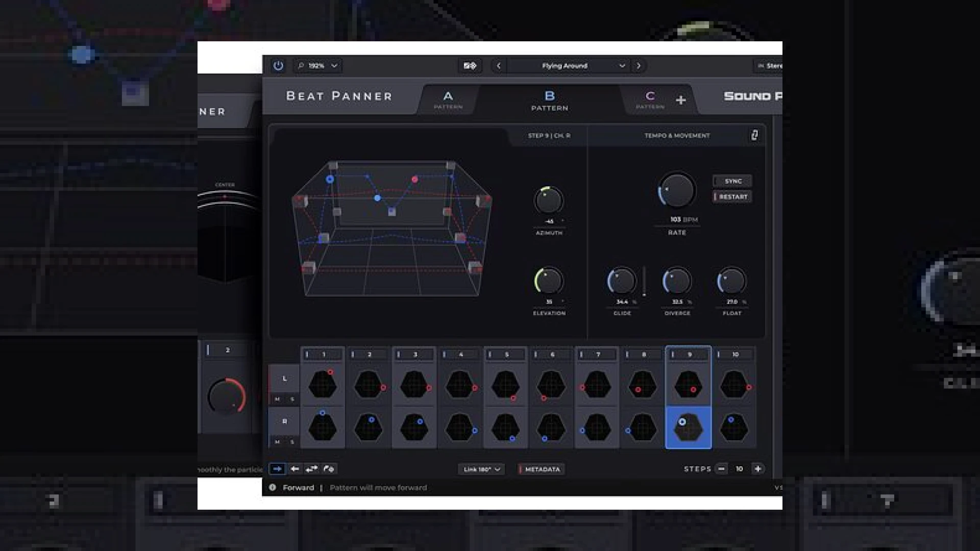This screenshot has width=980, height=551.
Task: Open the 192% zoom dropdown
Action: click(x=317, y=66)
